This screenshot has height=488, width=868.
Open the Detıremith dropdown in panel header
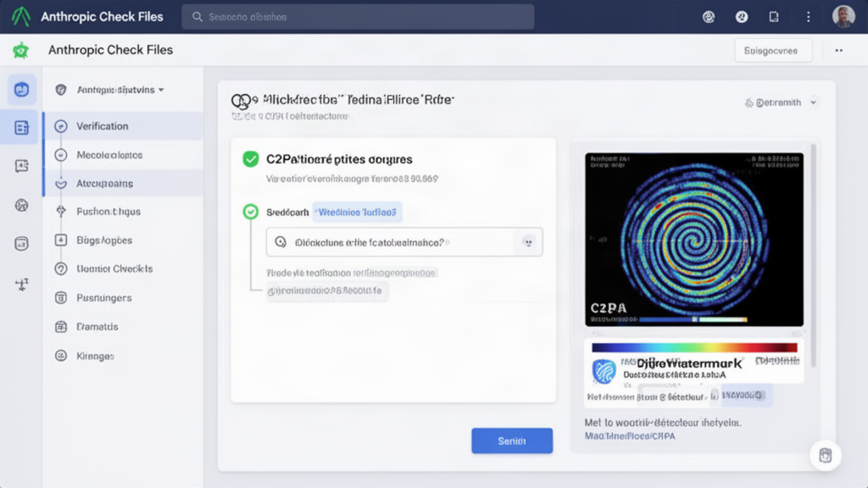pyautogui.click(x=781, y=103)
